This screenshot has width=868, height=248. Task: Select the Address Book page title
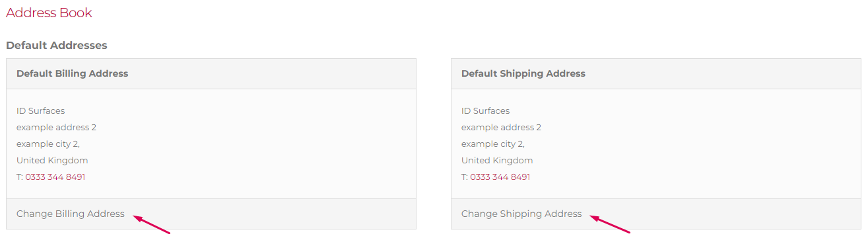pyautogui.click(x=49, y=13)
